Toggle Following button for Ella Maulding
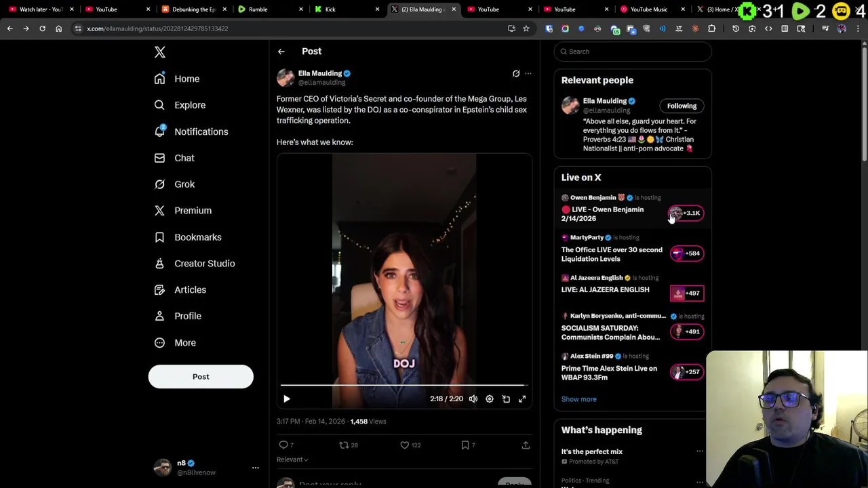 pyautogui.click(x=682, y=106)
